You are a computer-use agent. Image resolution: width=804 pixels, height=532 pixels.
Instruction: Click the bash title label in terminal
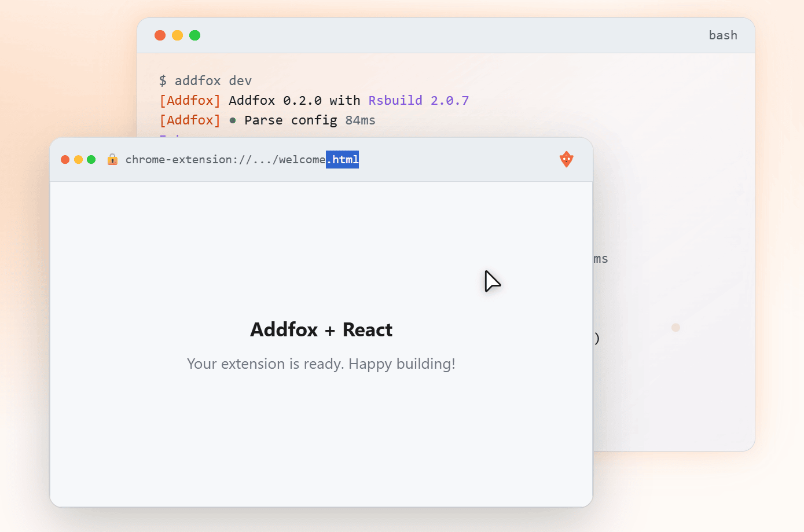(x=723, y=35)
